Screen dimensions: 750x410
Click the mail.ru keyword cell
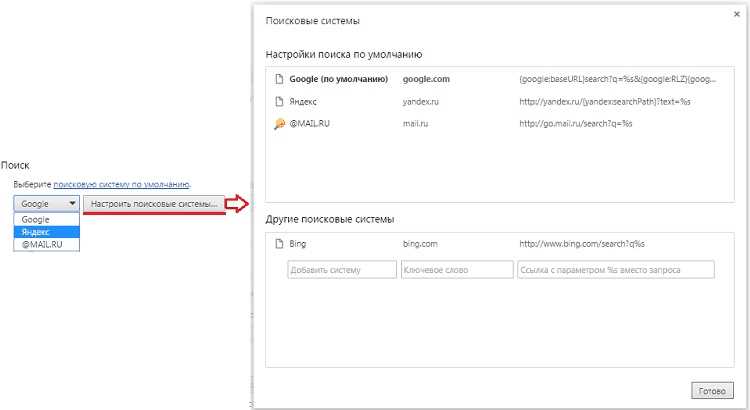pos(415,123)
